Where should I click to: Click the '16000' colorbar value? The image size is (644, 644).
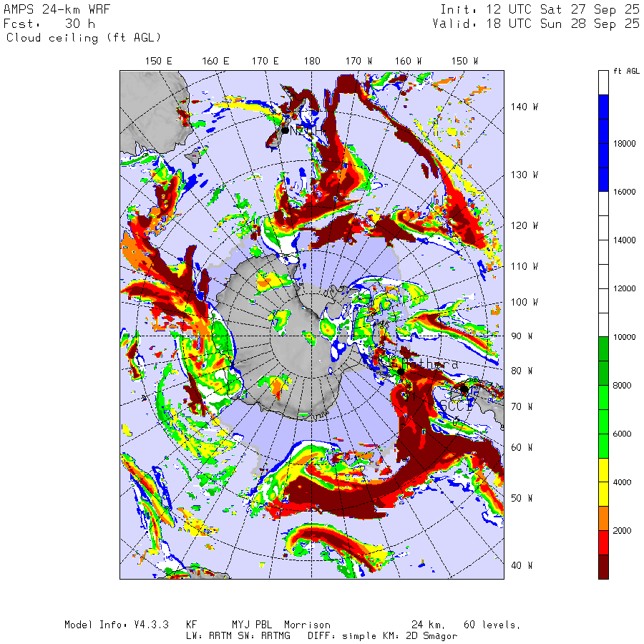pyautogui.click(x=624, y=192)
